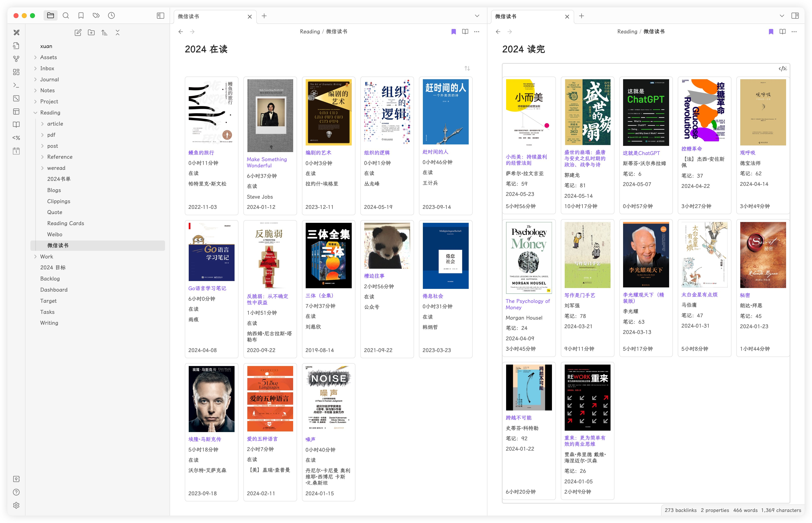Click the 三体全集 book cover
The width and height of the screenshot is (812, 523).
[x=328, y=255]
